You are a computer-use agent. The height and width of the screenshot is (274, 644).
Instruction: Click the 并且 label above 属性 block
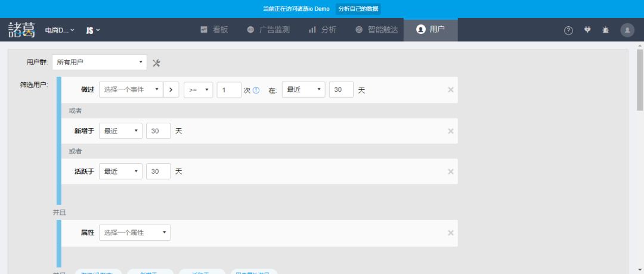pos(59,213)
